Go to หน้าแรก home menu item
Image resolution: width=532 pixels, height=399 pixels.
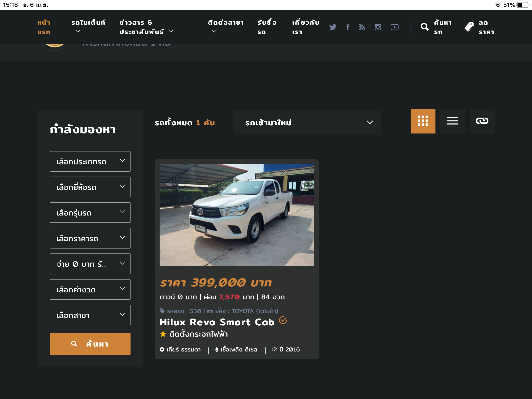[44, 27]
